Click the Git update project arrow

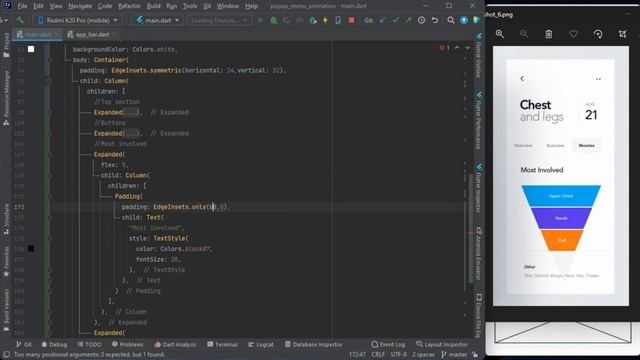(382, 20)
